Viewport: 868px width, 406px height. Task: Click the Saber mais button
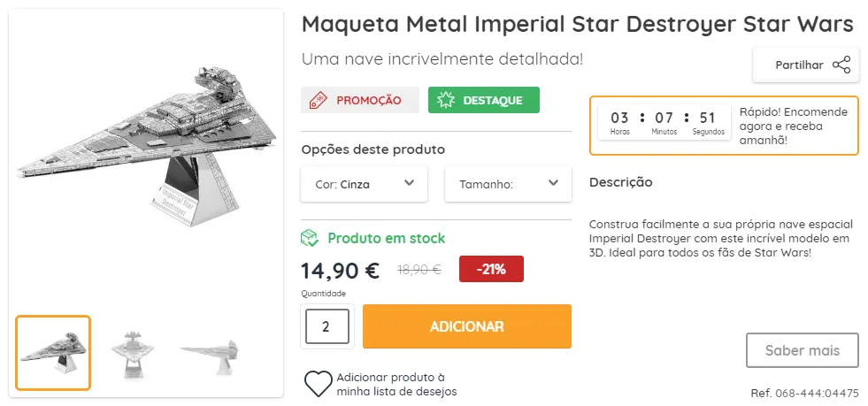coord(803,350)
